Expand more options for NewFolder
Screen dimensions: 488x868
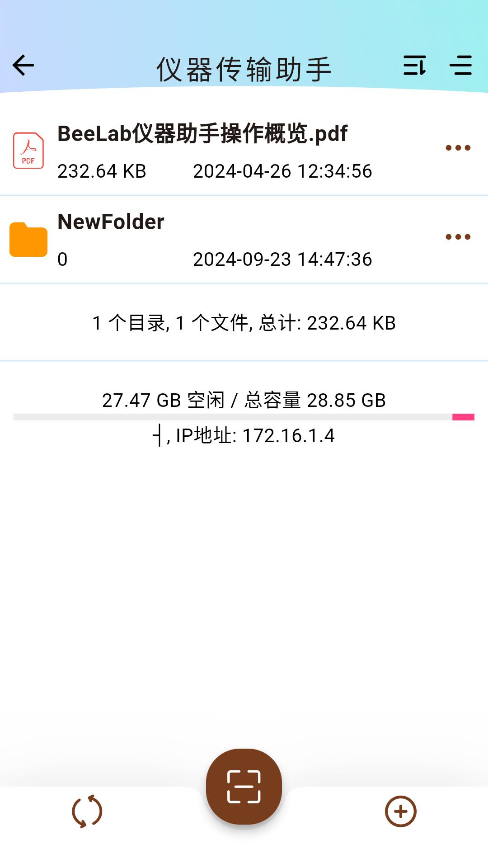coord(458,237)
